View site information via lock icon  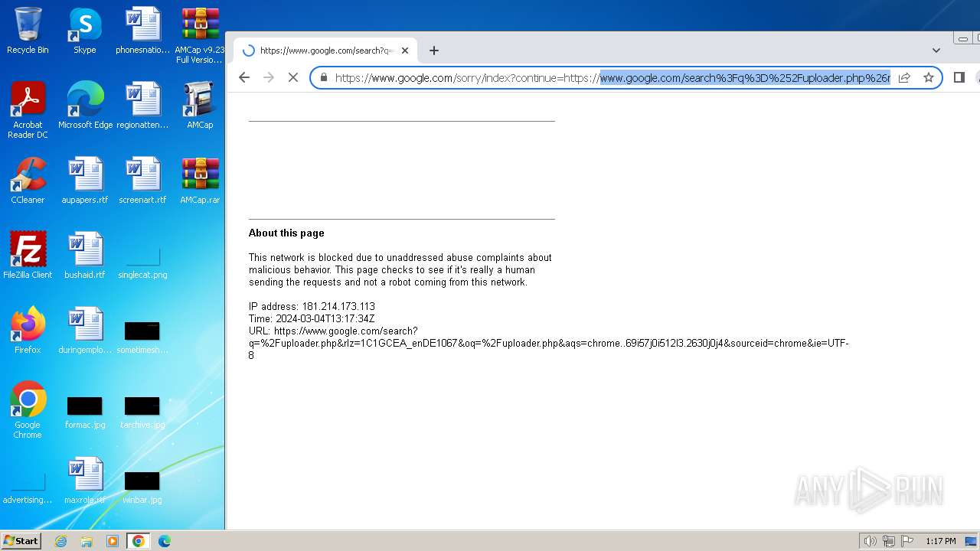click(x=324, y=77)
